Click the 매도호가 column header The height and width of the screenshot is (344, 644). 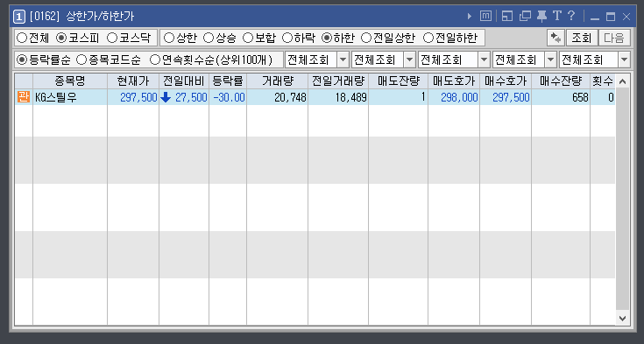(454, 81)
